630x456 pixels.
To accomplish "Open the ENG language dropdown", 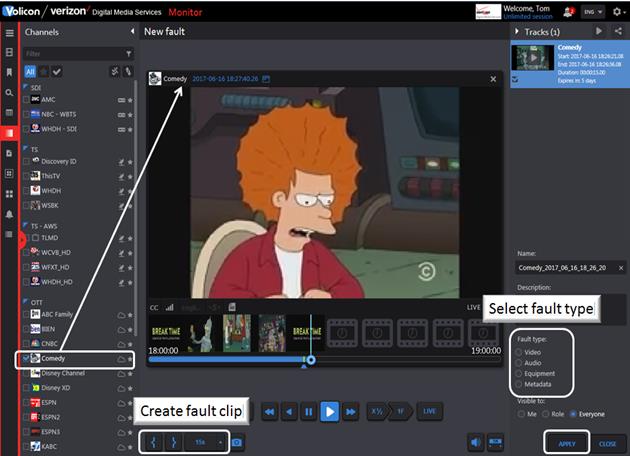I will tap(593, 12).
